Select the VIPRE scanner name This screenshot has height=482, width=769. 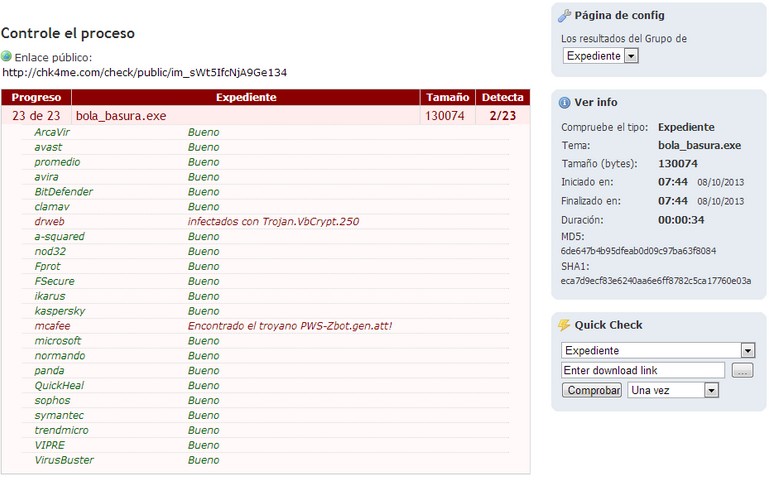pyautogui.click(x=50, y=445)
